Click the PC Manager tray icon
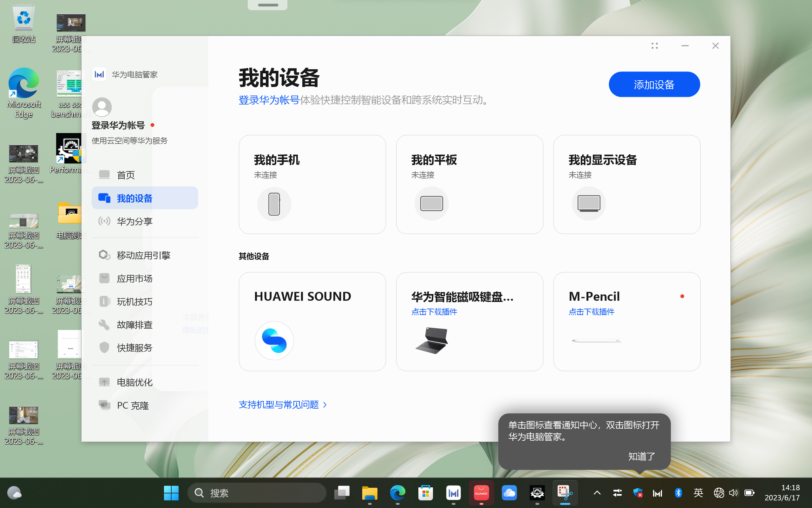812x508 pixels. (x=658, y=493)
